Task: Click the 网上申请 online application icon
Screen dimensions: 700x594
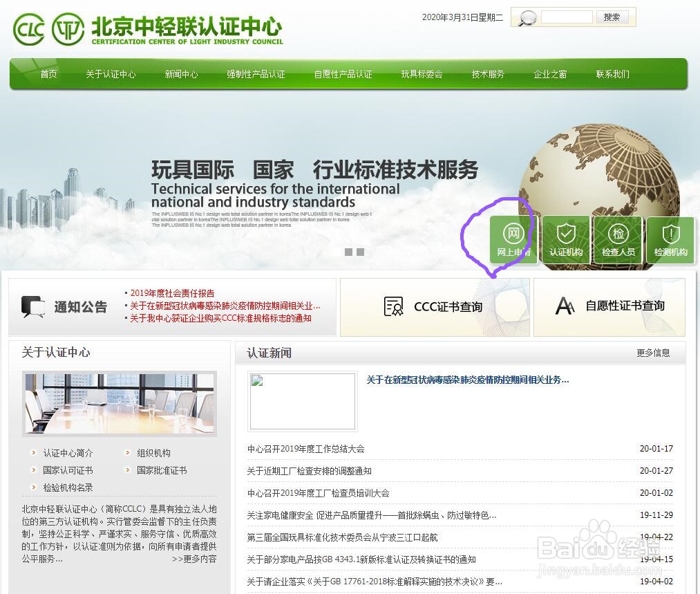Action: 513,241
